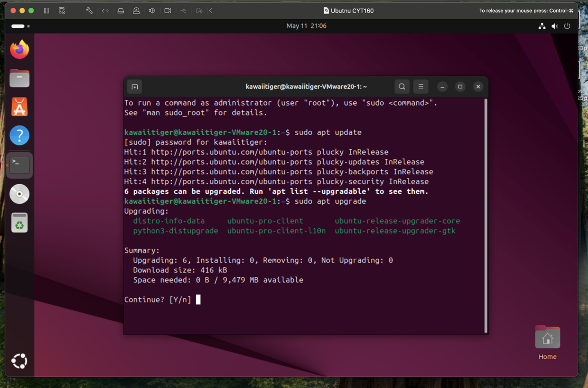Image resolution: width=588 pixels, height=388 pixels.
Task: Open the Trash from the dock
Action: tap(19, 223)
